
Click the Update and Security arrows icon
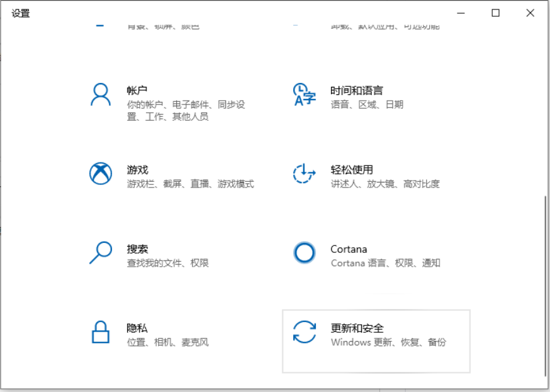[x=305, y=332]
